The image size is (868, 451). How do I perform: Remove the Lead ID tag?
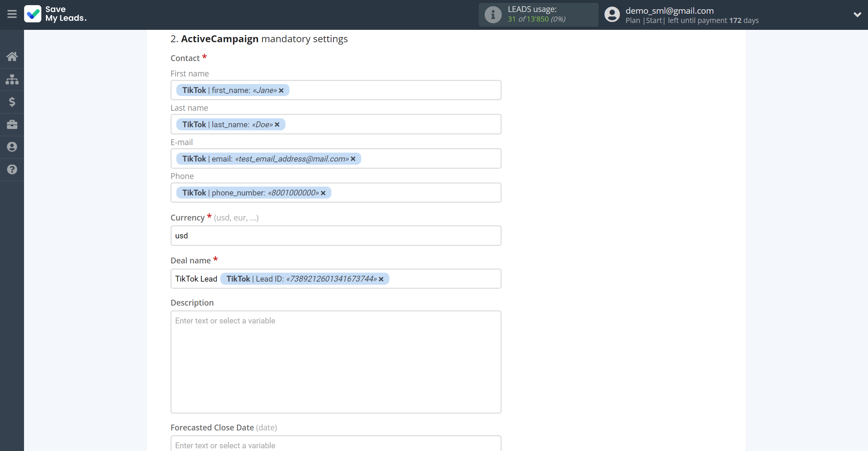pyautogui.click(x=381, y=279)
